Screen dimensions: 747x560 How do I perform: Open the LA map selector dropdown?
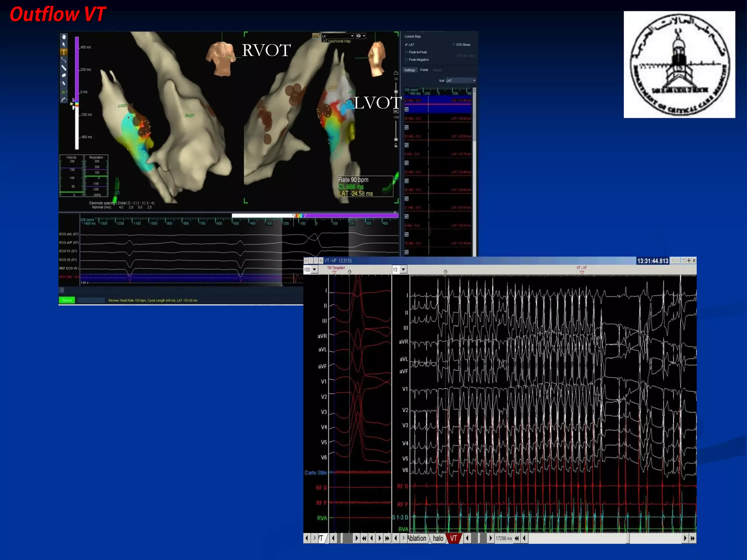(338, 36)
